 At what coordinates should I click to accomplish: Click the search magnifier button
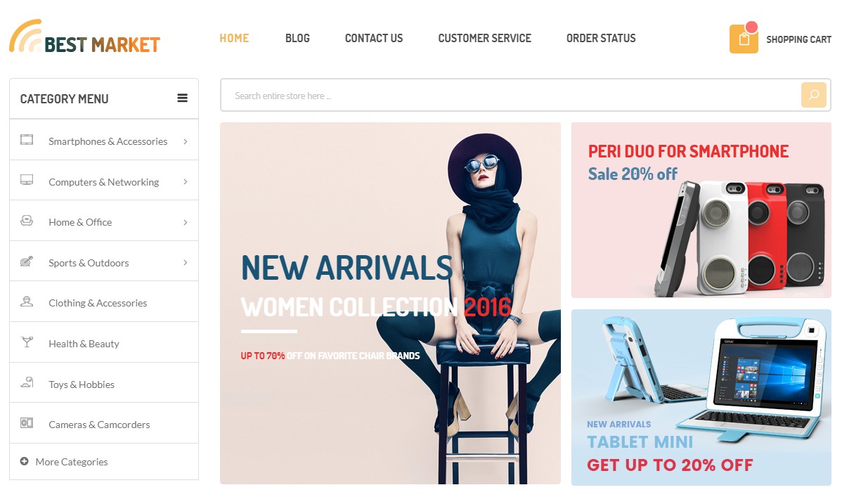(x=814, y=95)
